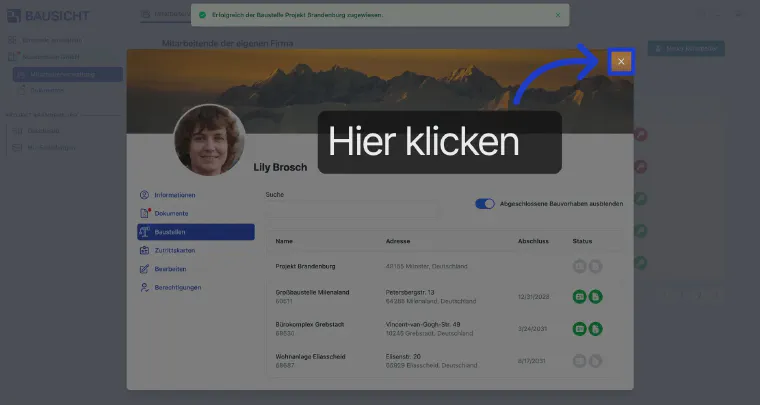Image resolution: width=760 pixels, height=405 pixels.
Task: Open Dokumente in the left sidebar behind the dialog
Action: [x=48, y=90]
